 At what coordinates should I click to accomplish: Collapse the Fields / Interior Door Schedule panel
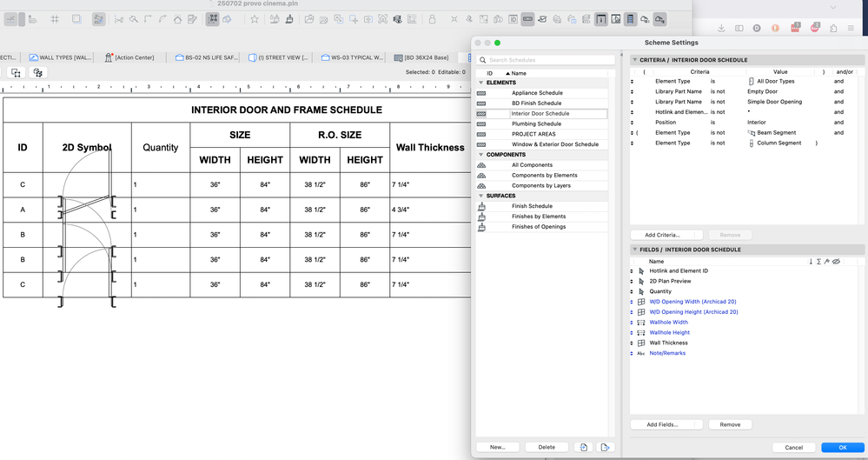click(635, 250)
